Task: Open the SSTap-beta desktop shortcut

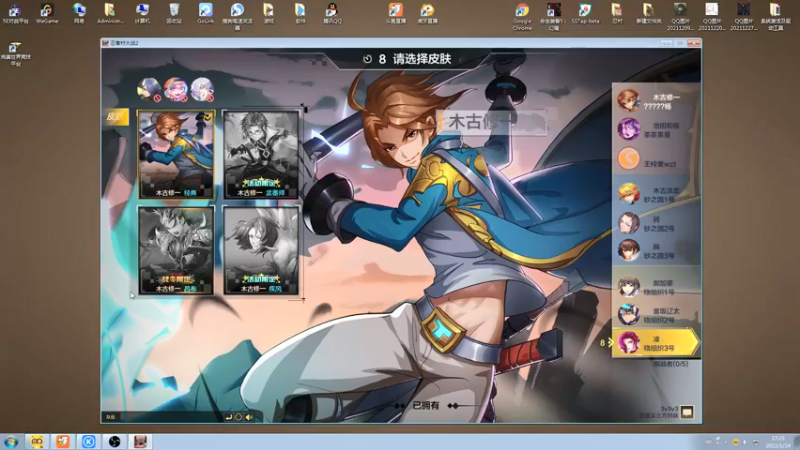Action: coord(585,13)
